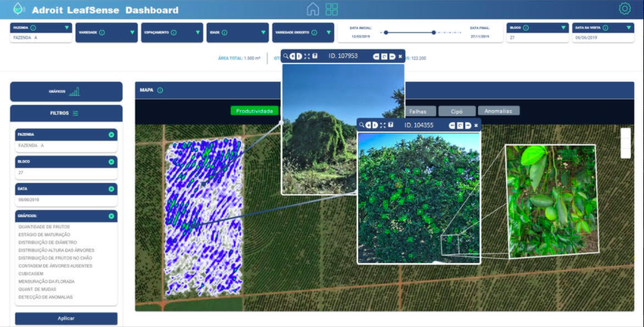Select Quant. de Mudas option
The image size is (644, 327).
(x=37, y=289)
